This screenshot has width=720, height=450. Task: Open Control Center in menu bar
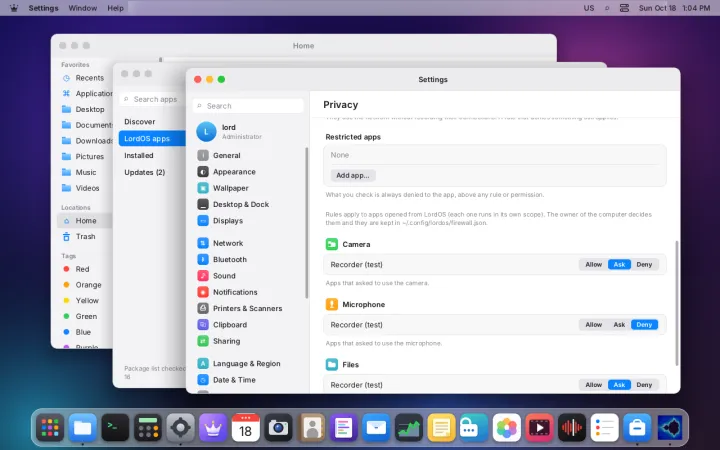(x=624, y=8)
